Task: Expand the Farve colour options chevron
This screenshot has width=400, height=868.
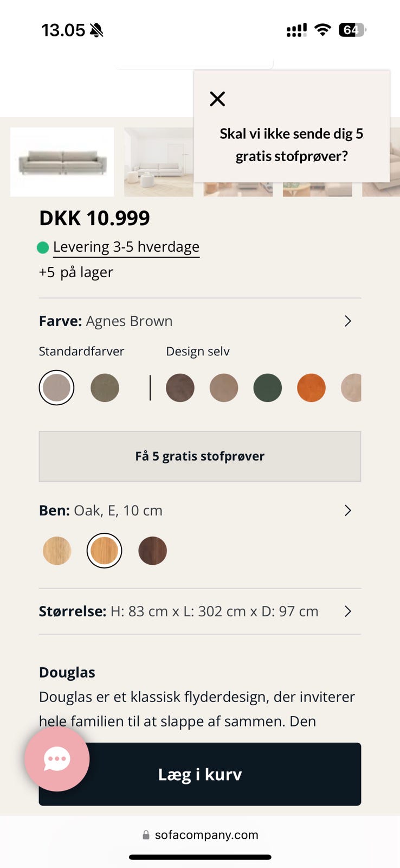Action: 348,321
